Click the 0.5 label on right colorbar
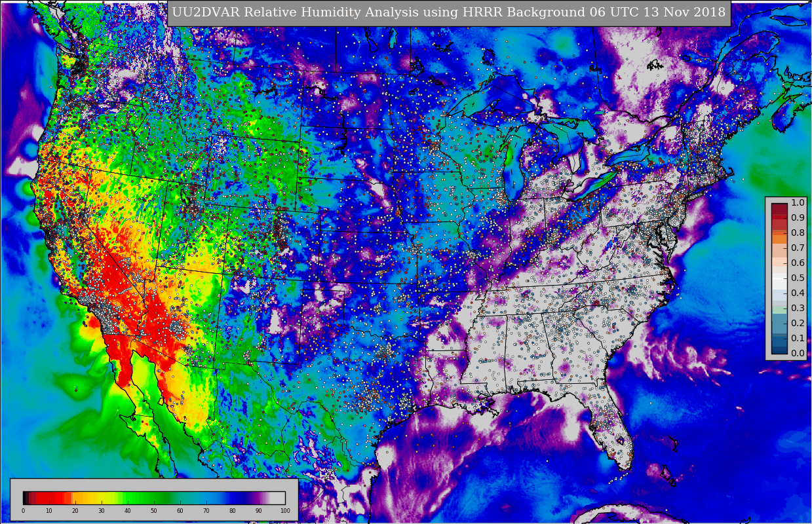Screen dimensions: 812x524 click(x=798, y=278)
